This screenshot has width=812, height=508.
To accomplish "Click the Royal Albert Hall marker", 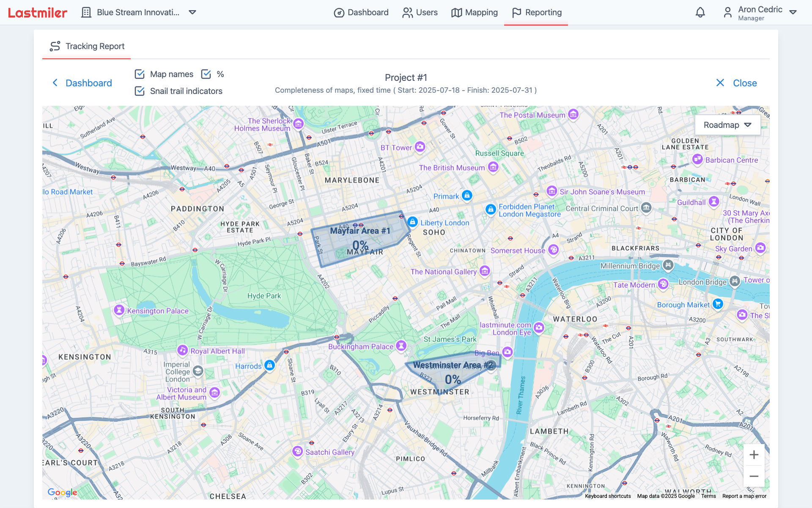I will tap(183, 351).
